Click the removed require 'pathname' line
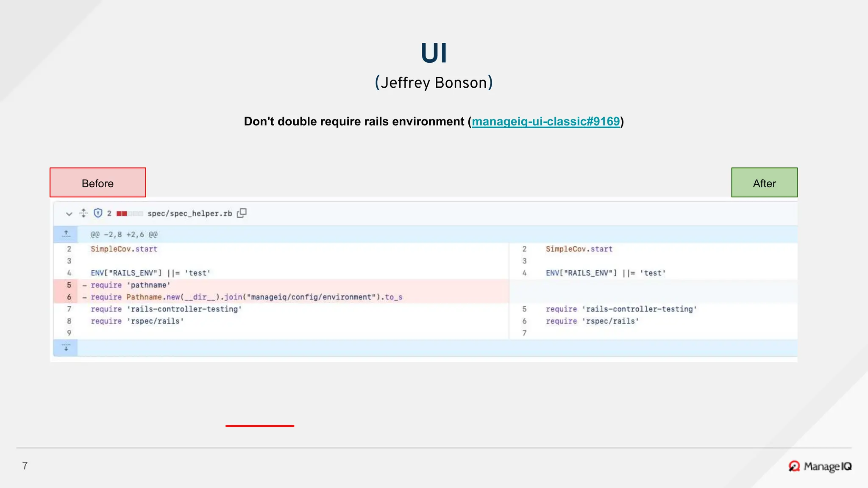Screen dimensions: 868x488 click(x=131, y=285)
